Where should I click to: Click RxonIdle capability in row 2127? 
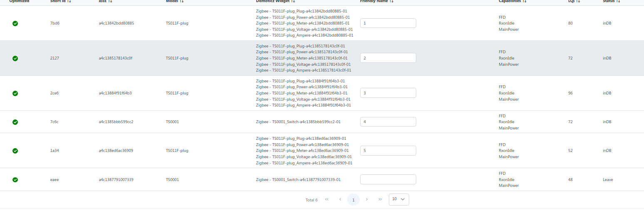coord(506,58)
